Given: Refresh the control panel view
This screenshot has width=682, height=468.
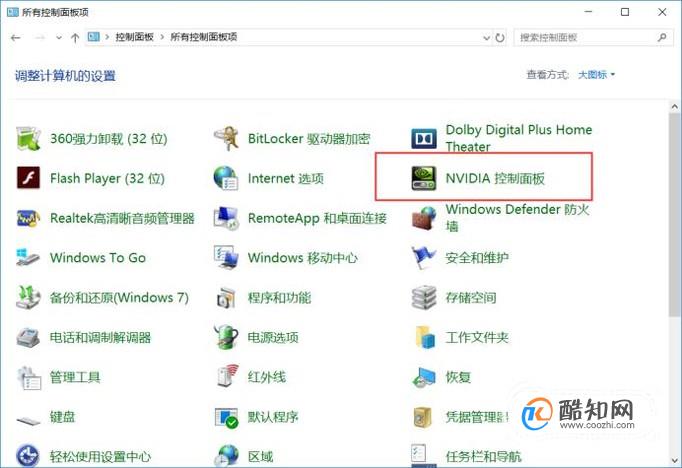Looking at the screenshot, I should [500, 38].
